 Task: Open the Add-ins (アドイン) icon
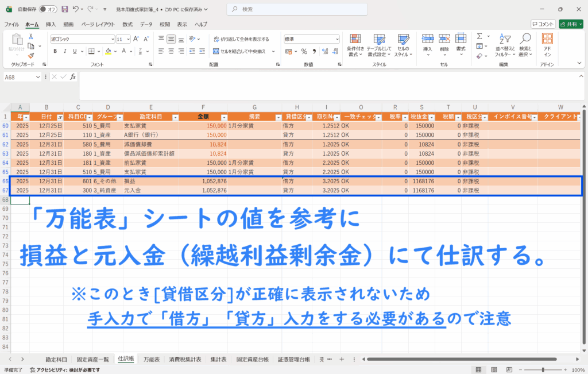547,43
